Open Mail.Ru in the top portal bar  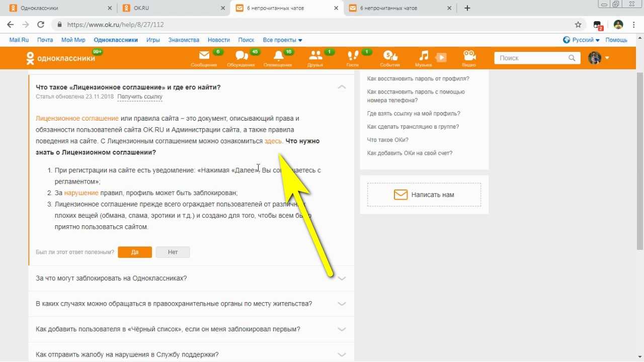pyautogui.click(x=19, y=40)
